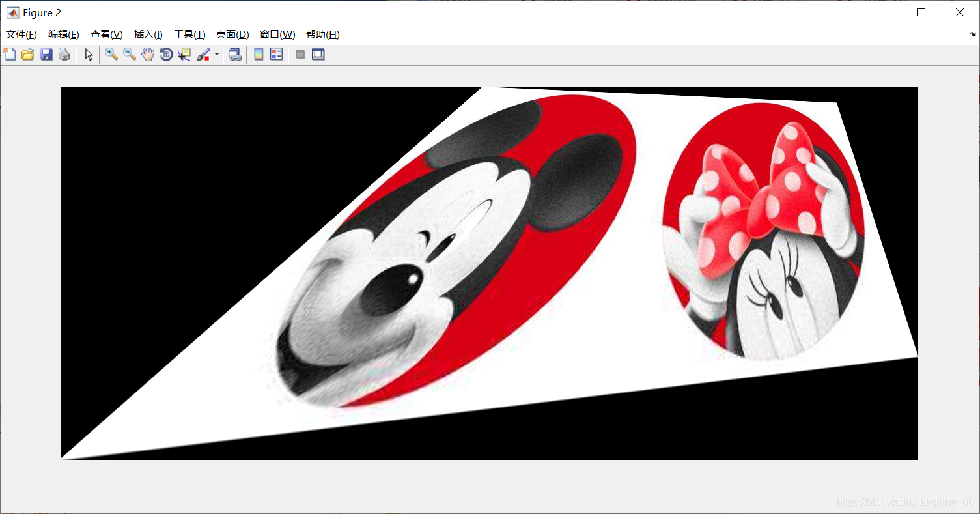Click the Hide Plot Tools icon

300,55
